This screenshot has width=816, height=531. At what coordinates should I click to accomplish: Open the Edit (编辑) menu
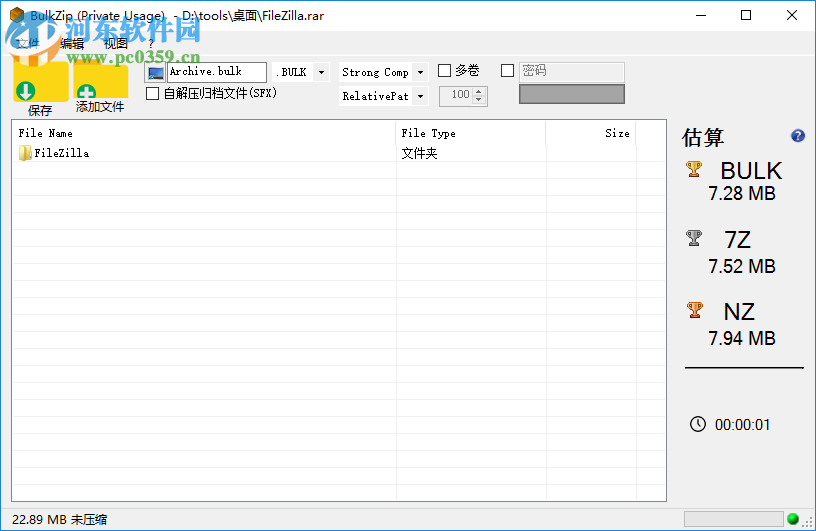point(72,44)
